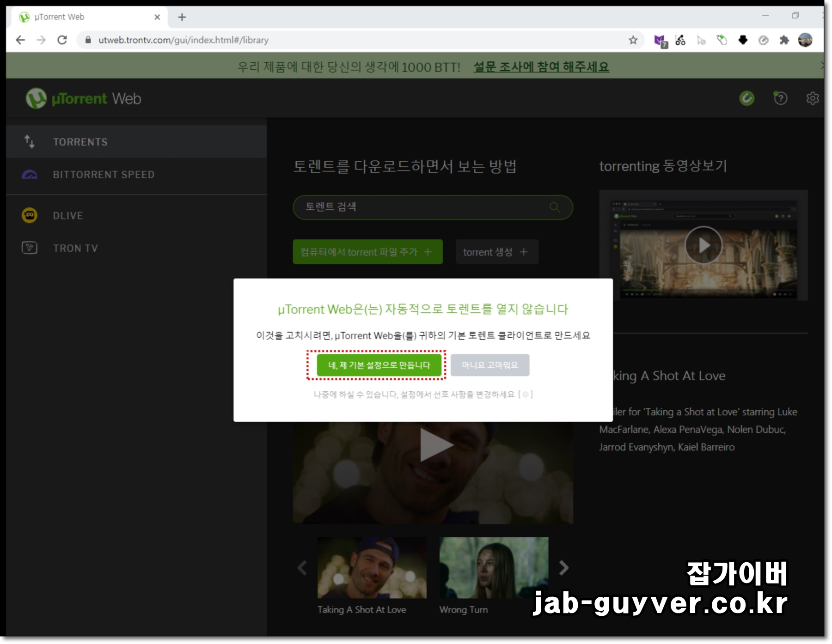Click the Wrong Turn title text
This screenshot has width=832, height=644.
point(464,610)
